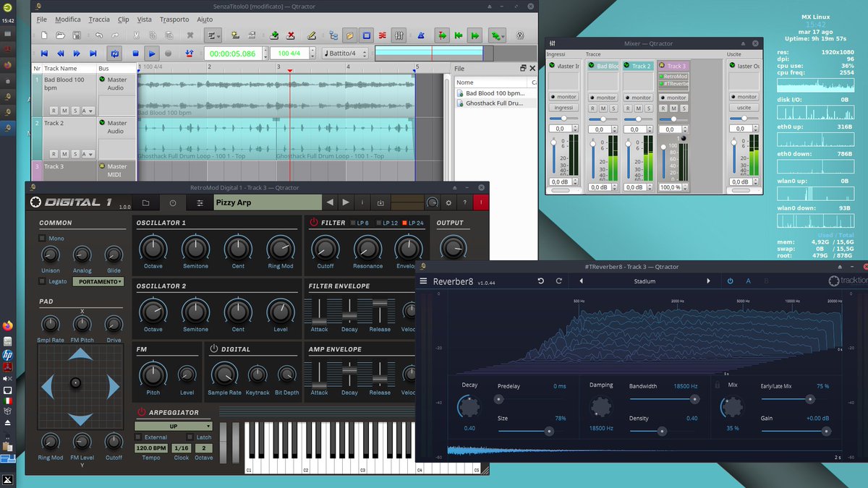The width and height of the screenshot is (868, 488).
Task: Enable Mono mode in Digital 1 Common section
Action: point(42,239)
